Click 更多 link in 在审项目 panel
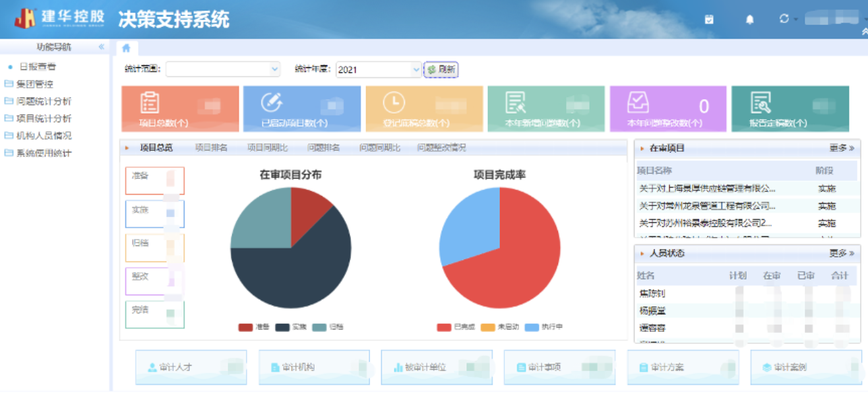The height and width of the screenshot is (396, 868). click(842, 148)
